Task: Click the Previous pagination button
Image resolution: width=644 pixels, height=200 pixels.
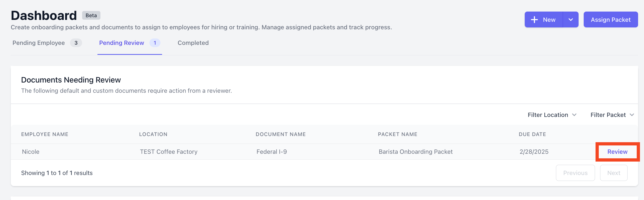Action: pyautogui.click(x=575, y=173)
